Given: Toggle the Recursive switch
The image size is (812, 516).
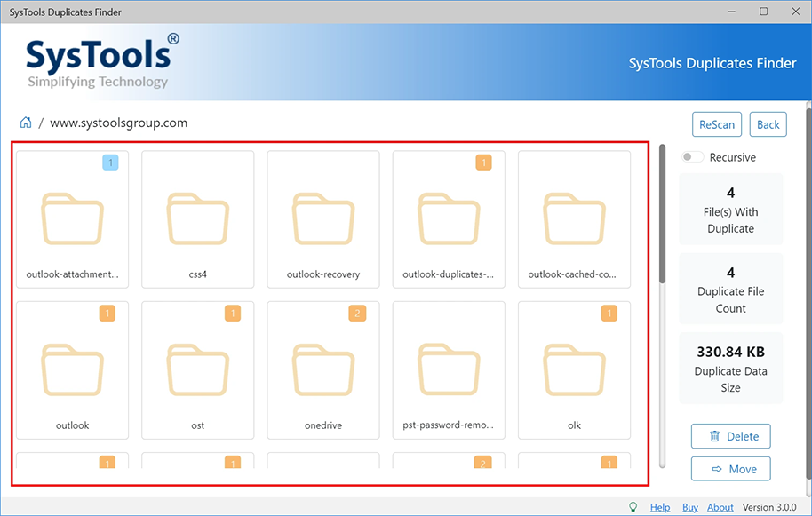Looking at the screenshot, I should 692,157.
